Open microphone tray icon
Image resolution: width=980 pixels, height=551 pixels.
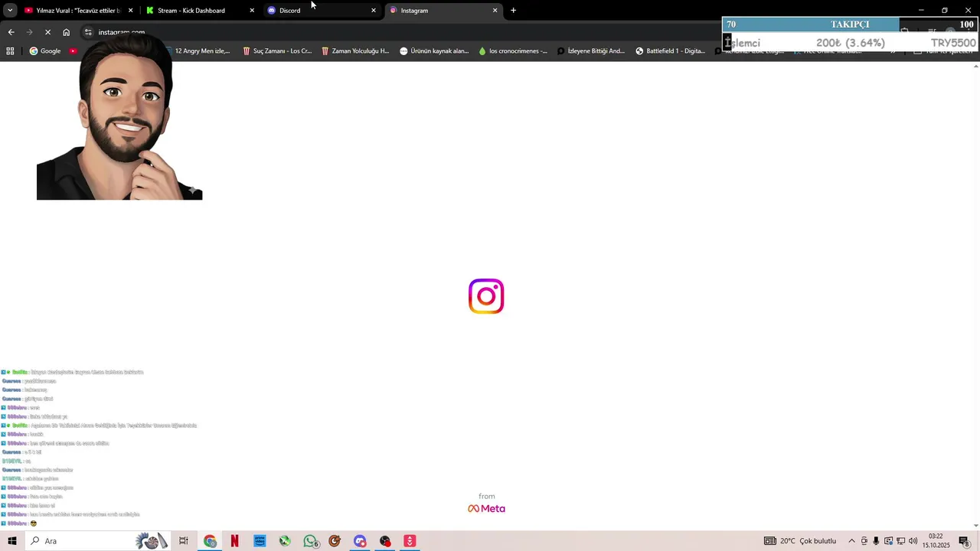876,541
